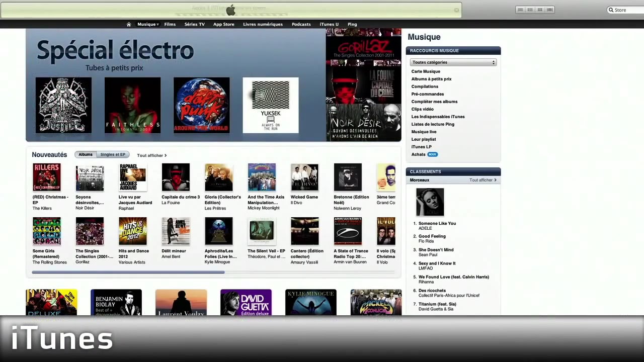Select song Good Feeling by Flo Rida
The image size is (644, 362).
click(x=432, y=236)
